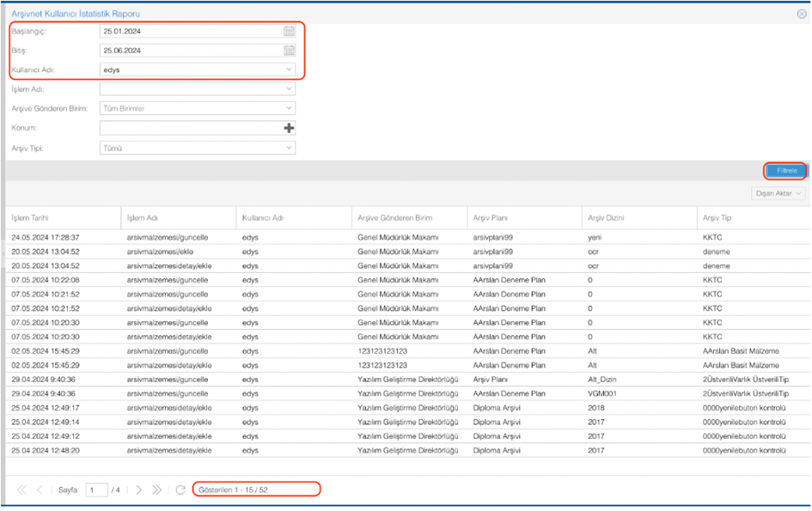The width and height of the screenshot is (812, 511).
Task: Click the Filtrele button
Action: point(786,171)
